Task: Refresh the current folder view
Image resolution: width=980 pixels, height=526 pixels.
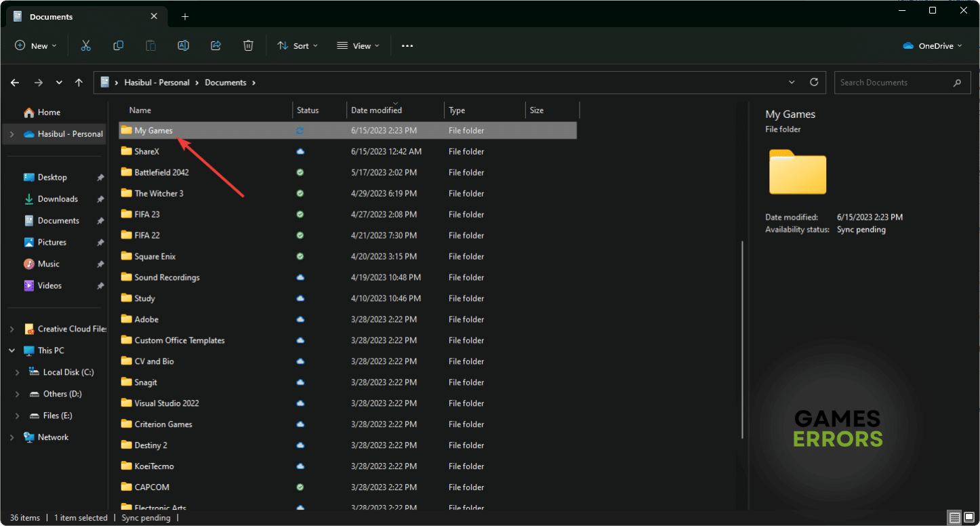Action: [x=814, y=82]
